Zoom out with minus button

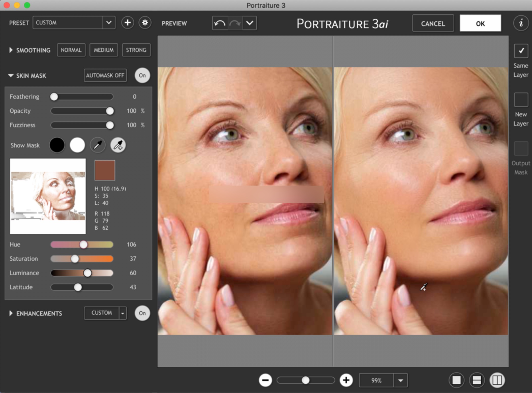pyautogui.click(x=265, y=380)
